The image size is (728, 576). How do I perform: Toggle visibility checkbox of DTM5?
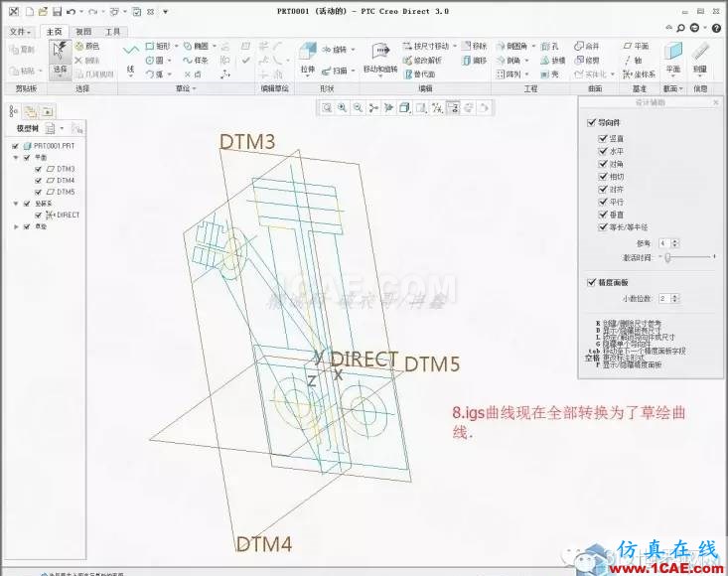(x=39, y=192)
